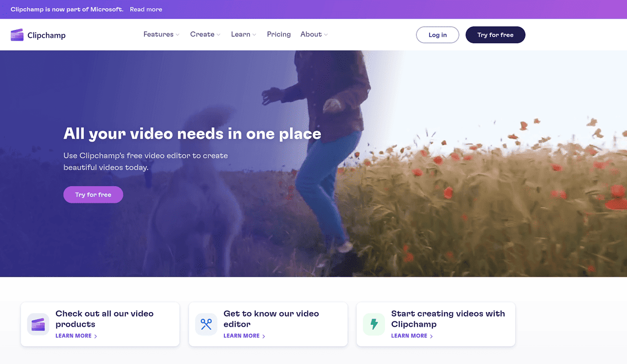
Task: Expand the Features dropdown chevron
Action: [x=178, y=35]
